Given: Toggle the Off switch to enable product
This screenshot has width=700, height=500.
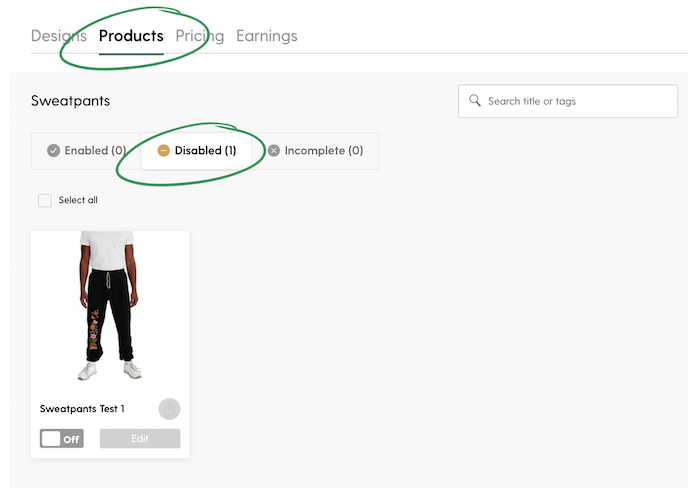Looking at the screenshot, I should click(x=62, y=438).
